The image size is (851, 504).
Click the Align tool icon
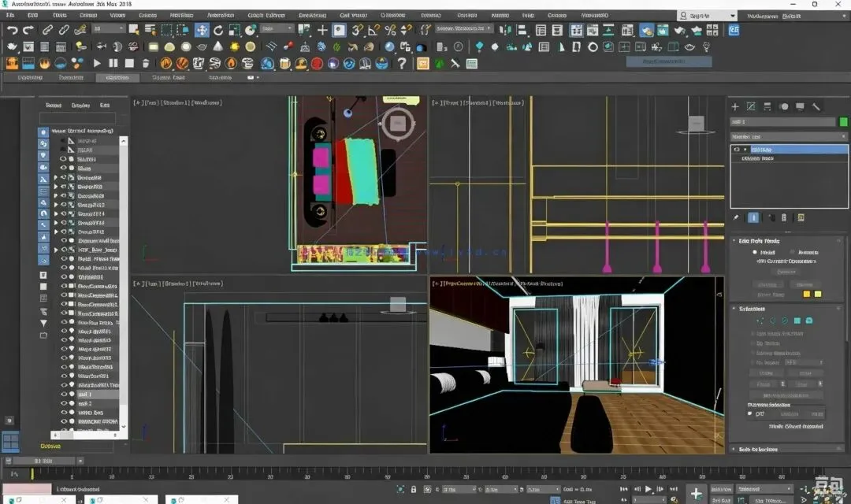coord(522,30)
